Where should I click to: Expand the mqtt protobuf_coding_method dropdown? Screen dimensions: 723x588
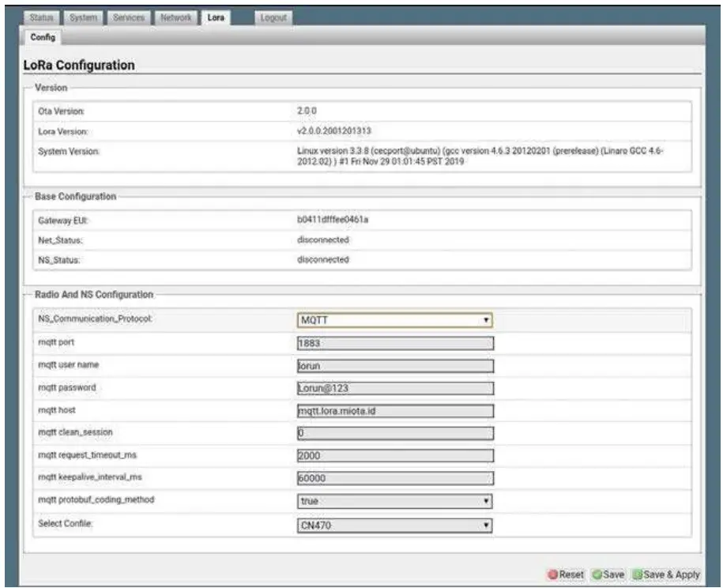click(394, 501)
